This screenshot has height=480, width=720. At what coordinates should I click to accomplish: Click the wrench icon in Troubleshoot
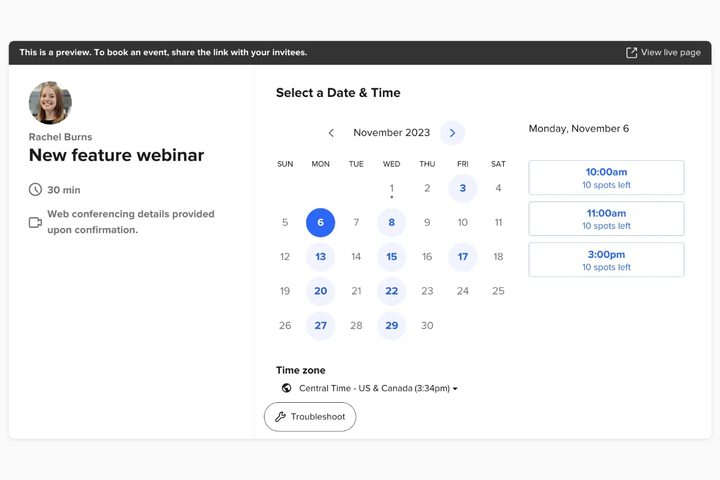point(280,417)
